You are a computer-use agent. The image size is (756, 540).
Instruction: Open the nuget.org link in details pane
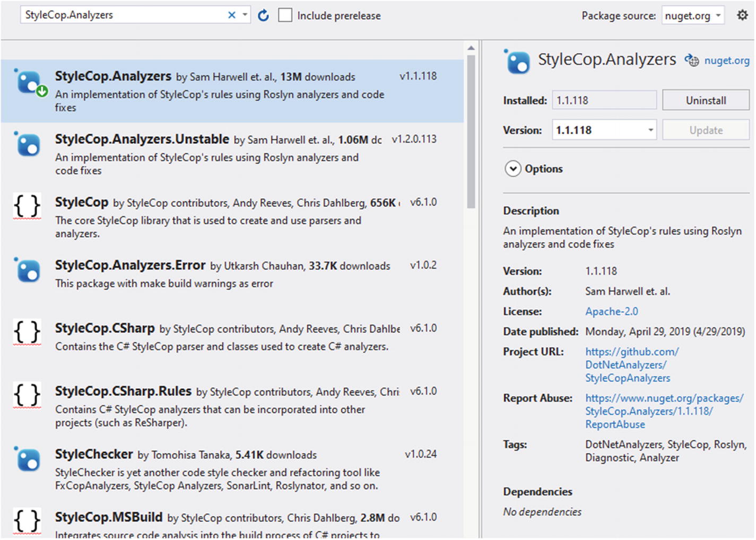pos(726,60)
